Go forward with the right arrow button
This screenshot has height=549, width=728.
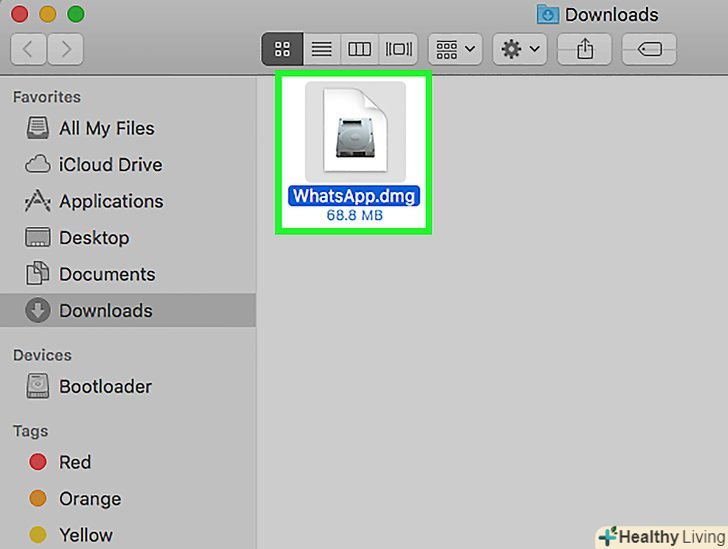click(65, 49)
